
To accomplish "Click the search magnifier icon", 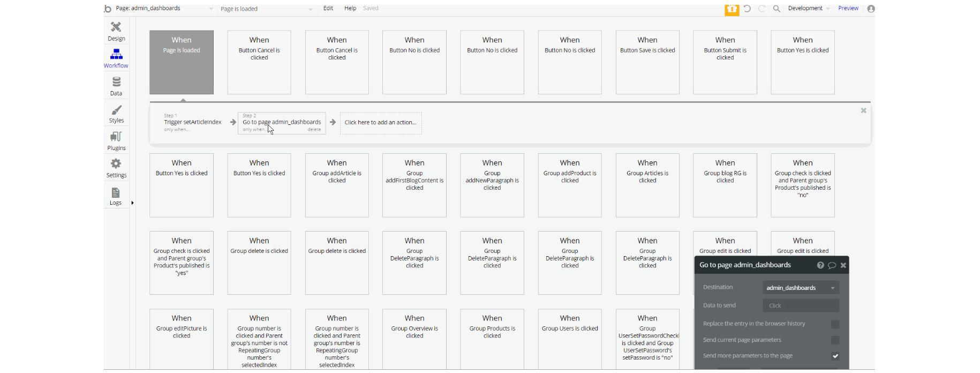I will 777,9.
